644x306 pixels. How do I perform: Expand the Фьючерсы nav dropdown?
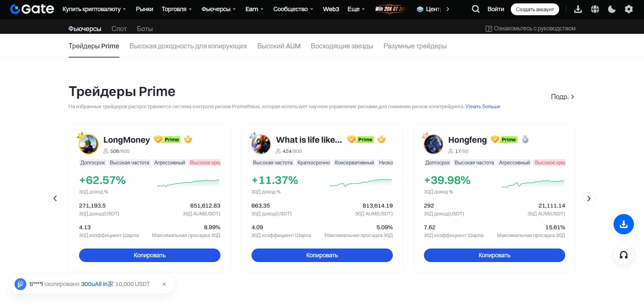click(x=218, y=9)
